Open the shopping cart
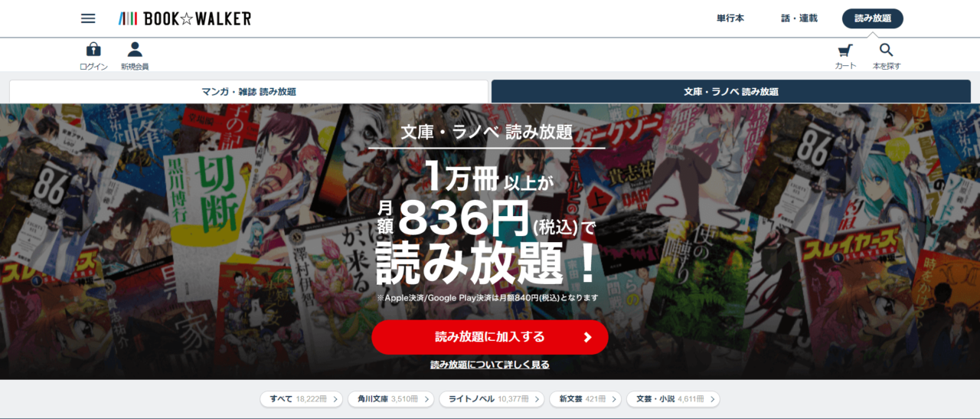 (845, 51)
